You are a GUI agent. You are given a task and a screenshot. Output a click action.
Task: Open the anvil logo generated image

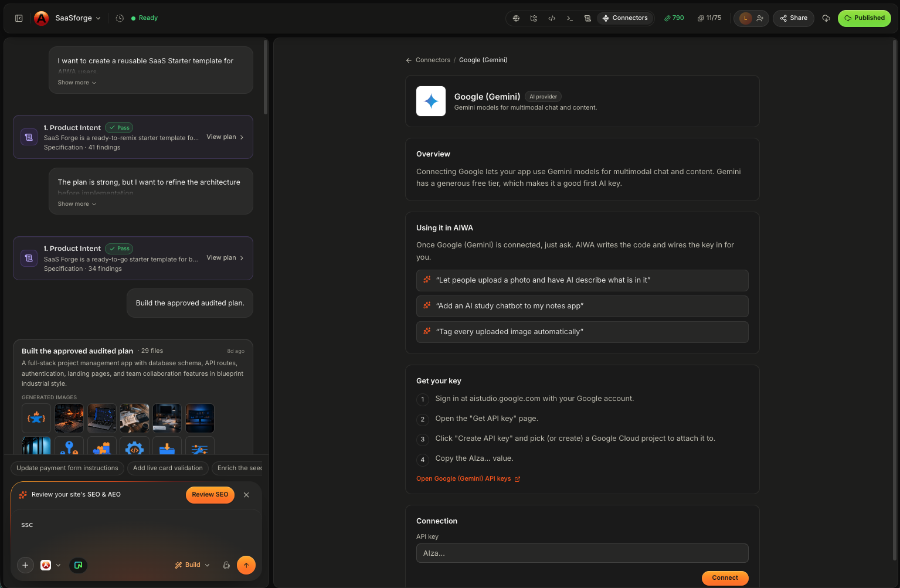(x=36, y=418)
